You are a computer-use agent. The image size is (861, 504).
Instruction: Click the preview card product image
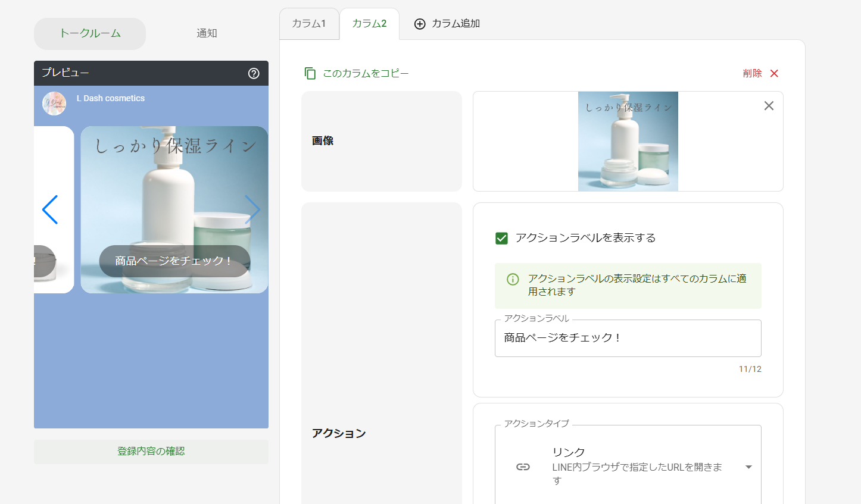[174, 209]
